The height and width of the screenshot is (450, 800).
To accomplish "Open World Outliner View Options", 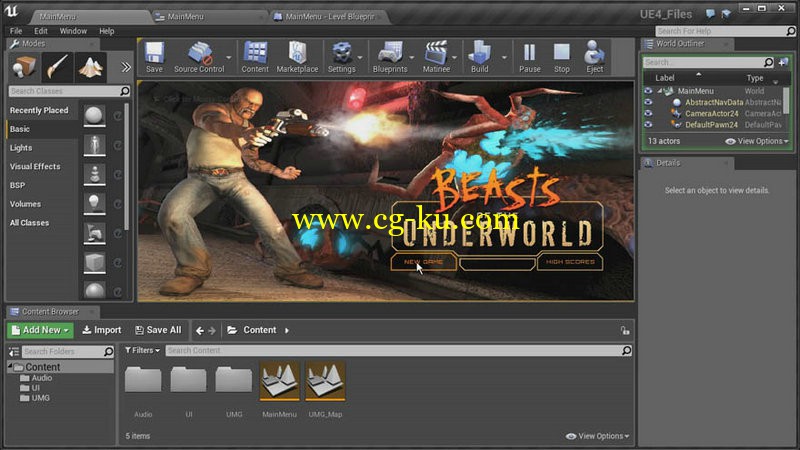I will tap(757, 141).
